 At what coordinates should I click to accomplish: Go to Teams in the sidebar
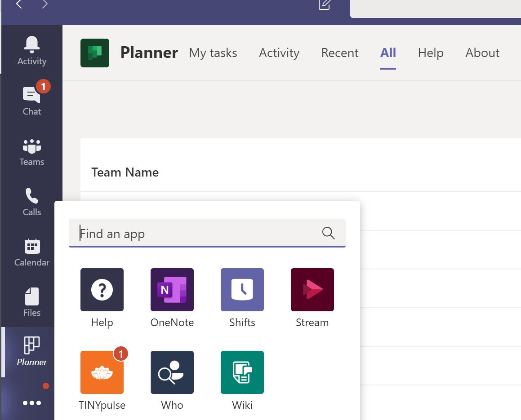31,151
